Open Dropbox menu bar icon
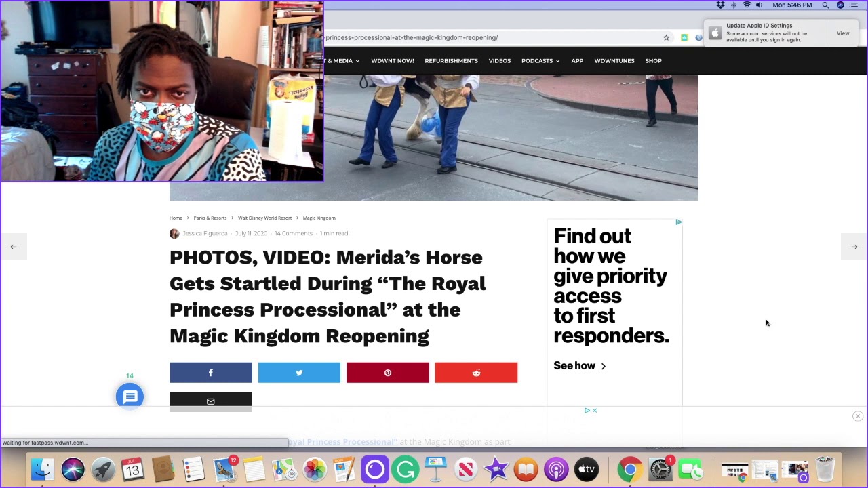This screenshot has height=488, width=868. pos(720,5)
